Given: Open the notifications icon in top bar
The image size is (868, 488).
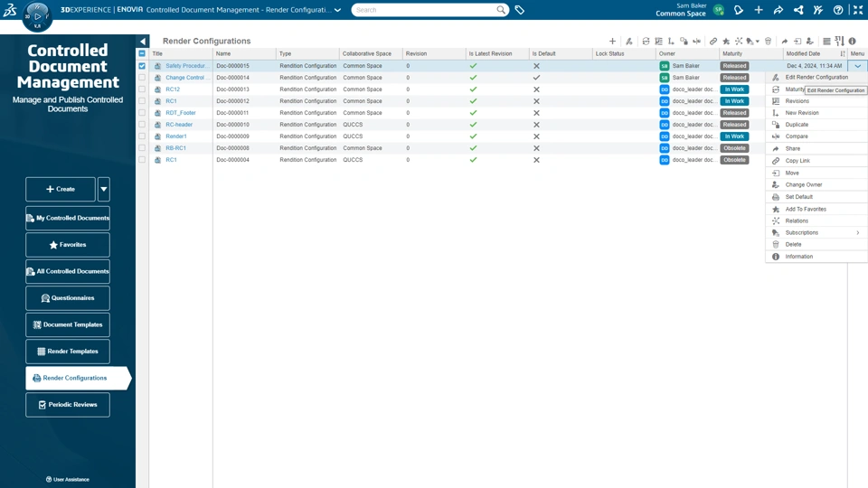Looking at the screenshot, I should [739, 10].
